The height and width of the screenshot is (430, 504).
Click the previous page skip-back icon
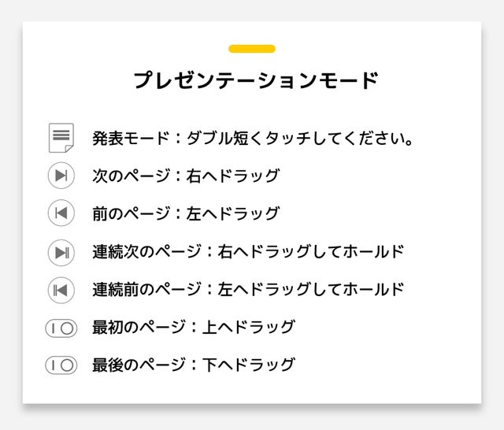[x=61, y=213]
